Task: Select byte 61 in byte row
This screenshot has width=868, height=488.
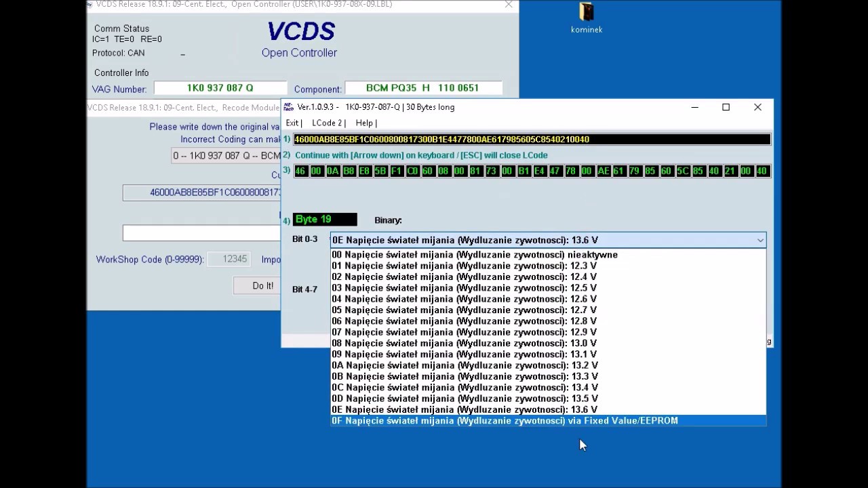Action: click(618, 171)
